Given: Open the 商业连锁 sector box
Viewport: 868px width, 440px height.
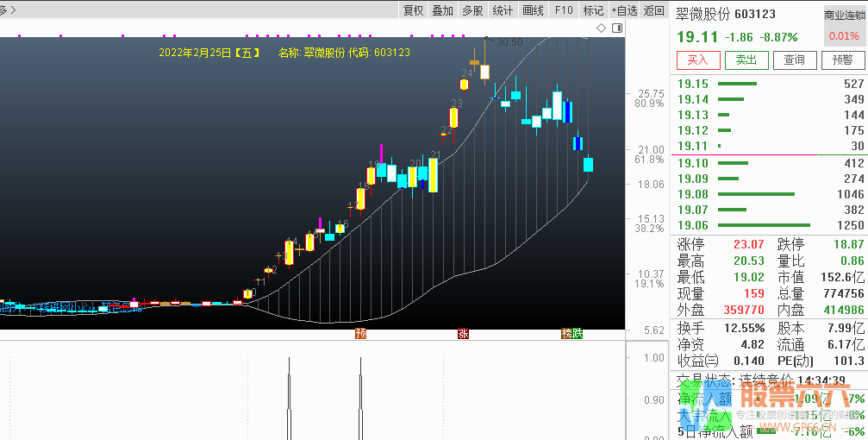Looking at the screenshot, I should [844, 26].
